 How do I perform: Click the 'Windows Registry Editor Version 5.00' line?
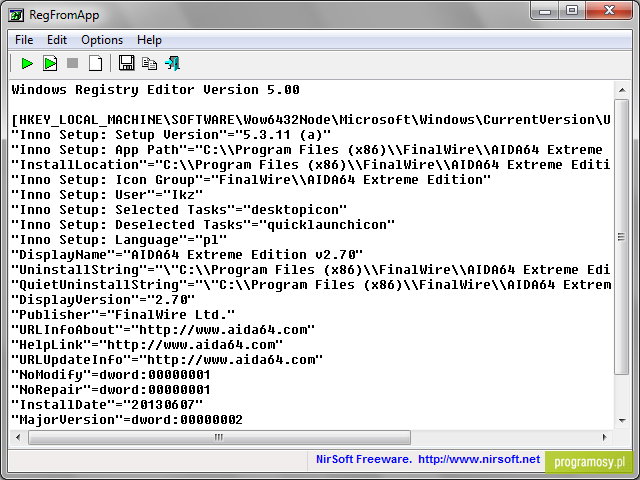(x=156, y=90)
